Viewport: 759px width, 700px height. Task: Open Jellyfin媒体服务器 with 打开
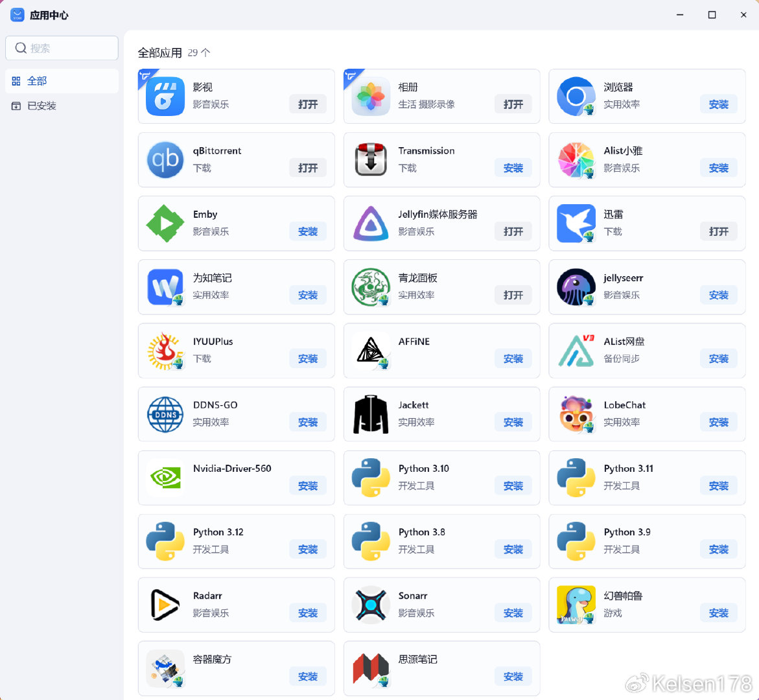pyautogui.click(x=513, y=231)
